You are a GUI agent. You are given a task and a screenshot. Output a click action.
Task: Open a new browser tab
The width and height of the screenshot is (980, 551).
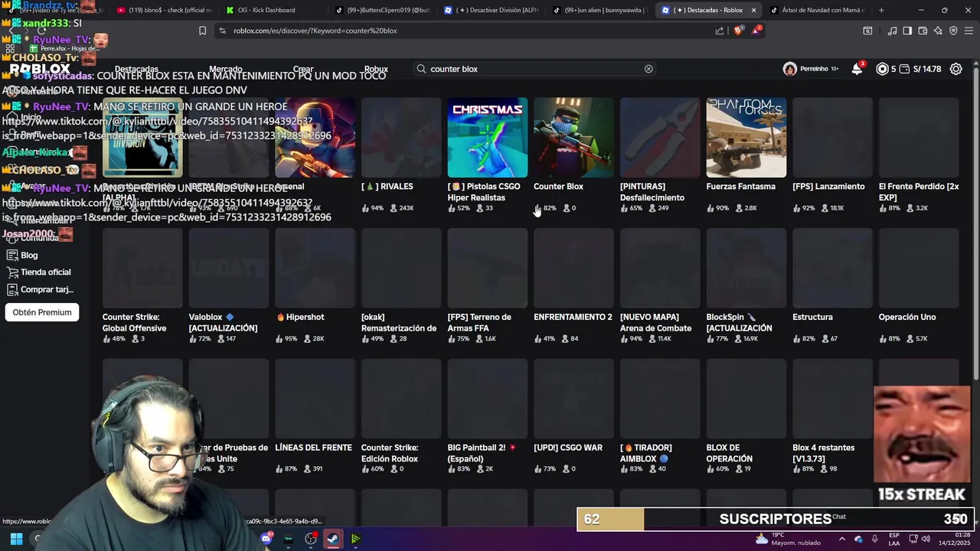881,10
